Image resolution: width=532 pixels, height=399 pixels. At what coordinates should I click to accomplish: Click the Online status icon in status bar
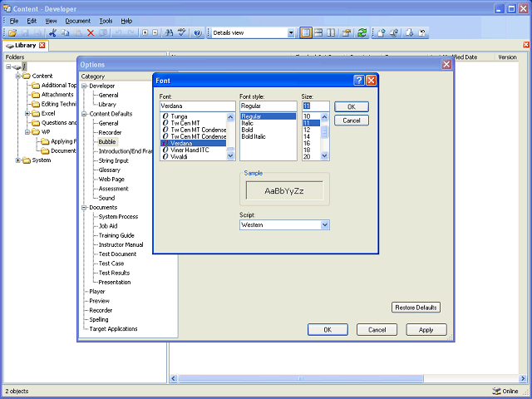pos(496,391)
